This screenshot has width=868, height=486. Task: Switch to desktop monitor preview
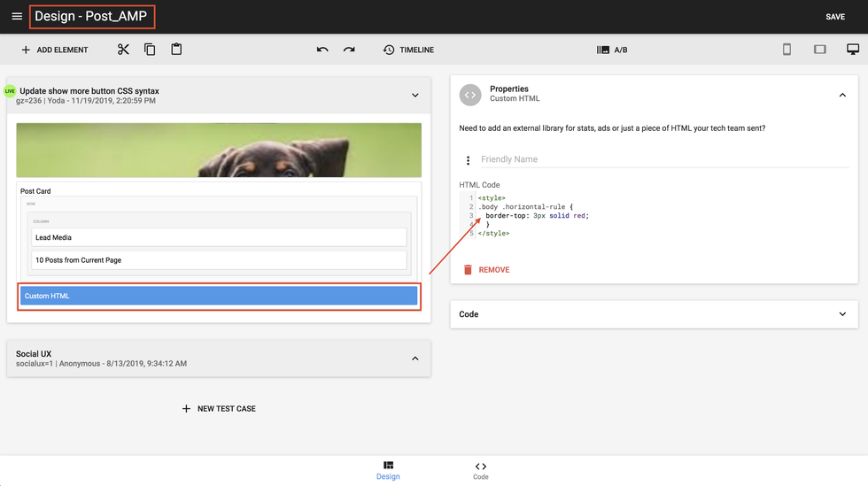click(852, 50)
